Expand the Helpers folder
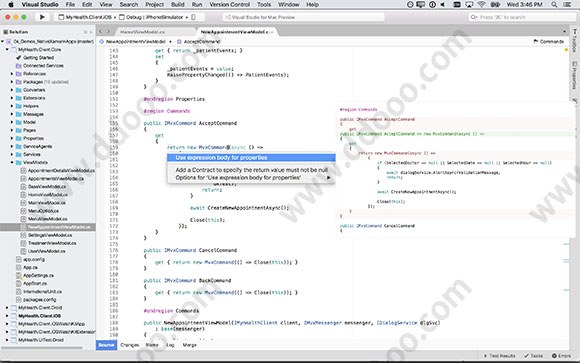The image size is (580, 363). [x=12, y=106]
